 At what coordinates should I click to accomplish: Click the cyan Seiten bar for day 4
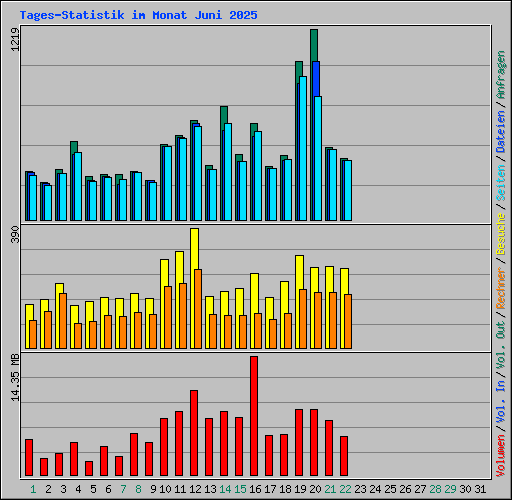78,186
